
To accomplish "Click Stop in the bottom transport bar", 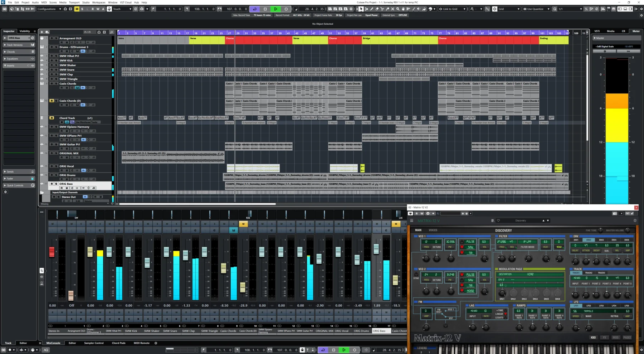I will pos(333,350).
